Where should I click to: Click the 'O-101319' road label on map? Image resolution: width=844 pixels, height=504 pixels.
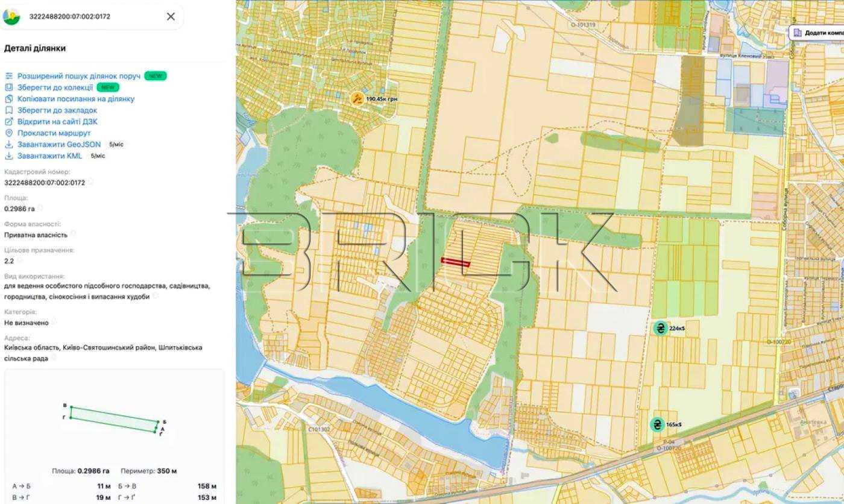point(584,25)
